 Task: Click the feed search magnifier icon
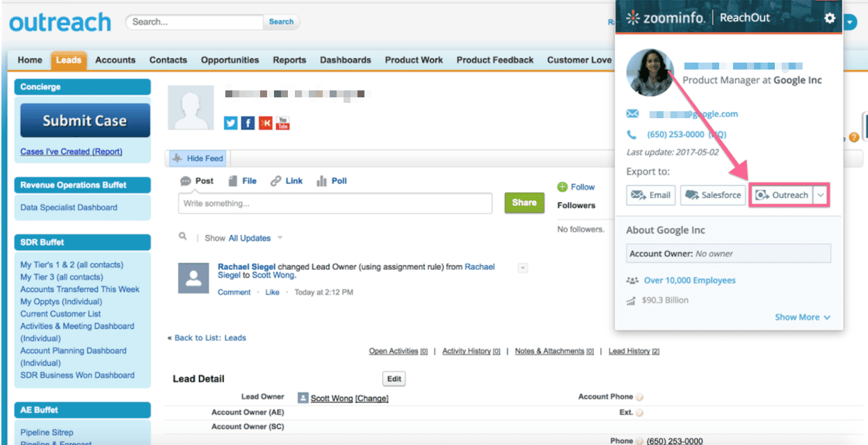tap(183, 236)
